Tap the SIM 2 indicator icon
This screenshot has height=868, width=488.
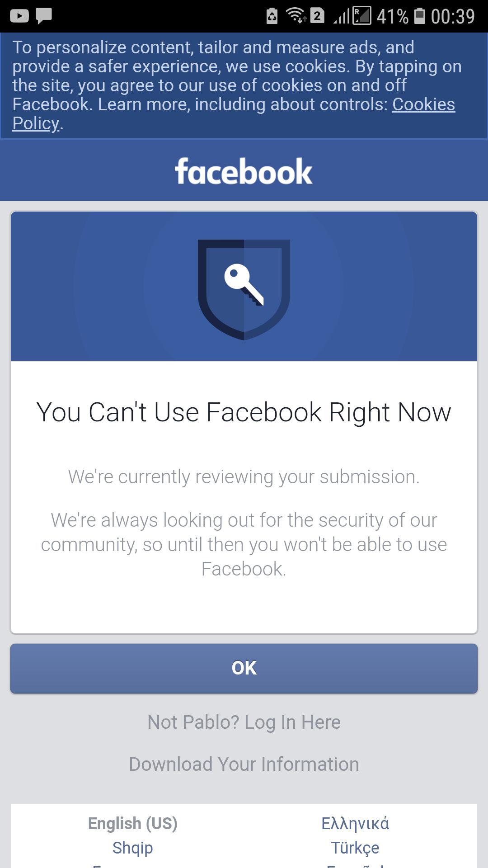point(317,16)
